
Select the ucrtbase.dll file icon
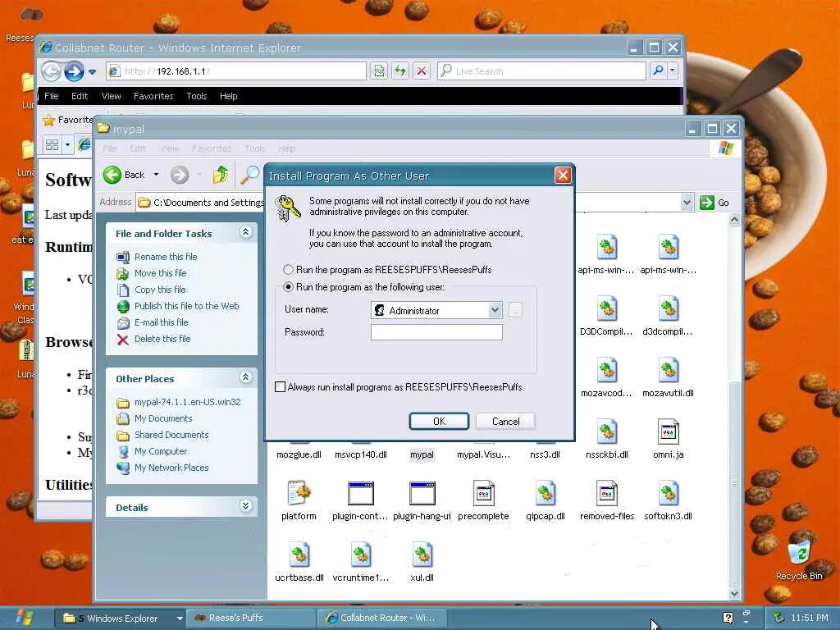pos(299,555)
